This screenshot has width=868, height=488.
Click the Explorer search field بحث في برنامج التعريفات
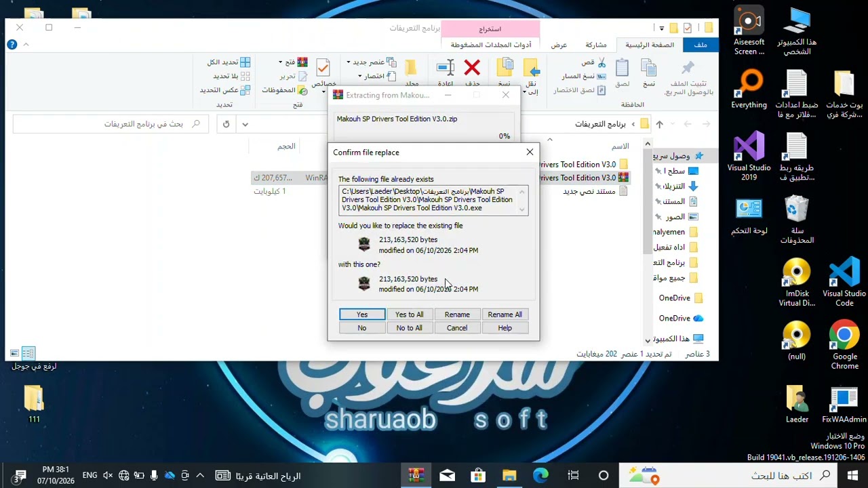111,124
